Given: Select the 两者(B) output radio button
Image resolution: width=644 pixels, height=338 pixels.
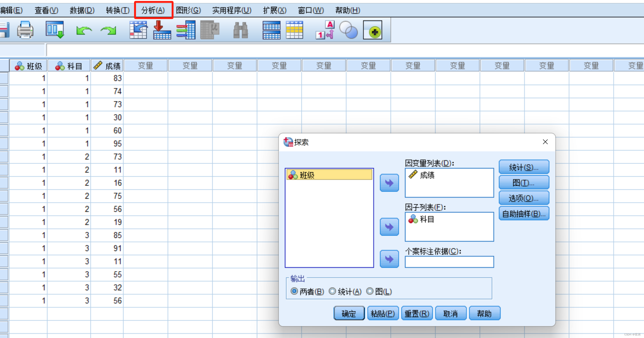Looking at the screenshot, I should click(294, 291).
